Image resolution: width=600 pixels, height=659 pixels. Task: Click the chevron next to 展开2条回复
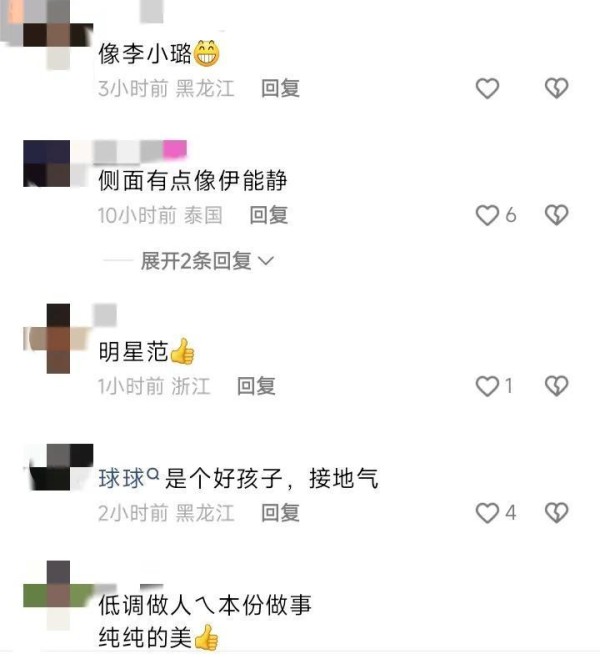coord(266,261)
